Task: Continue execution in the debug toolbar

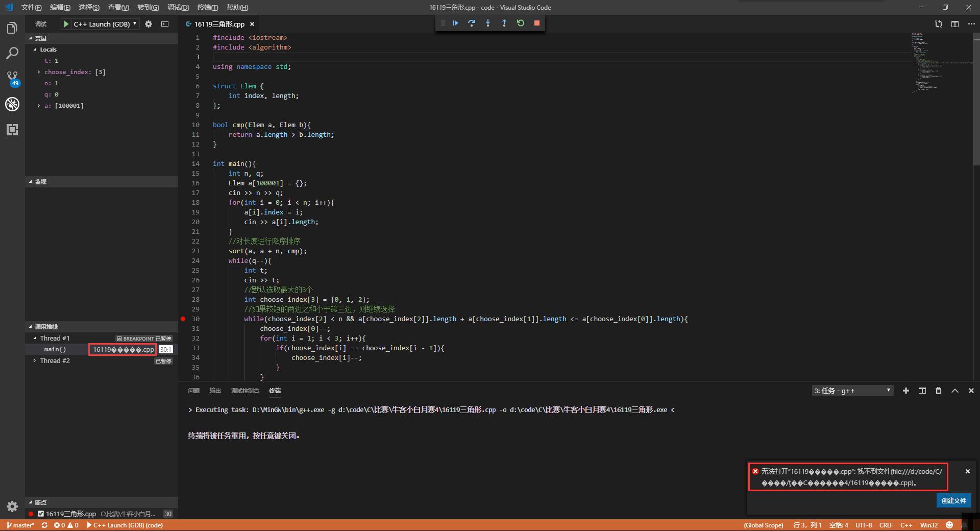Action: tap(455, 23)
